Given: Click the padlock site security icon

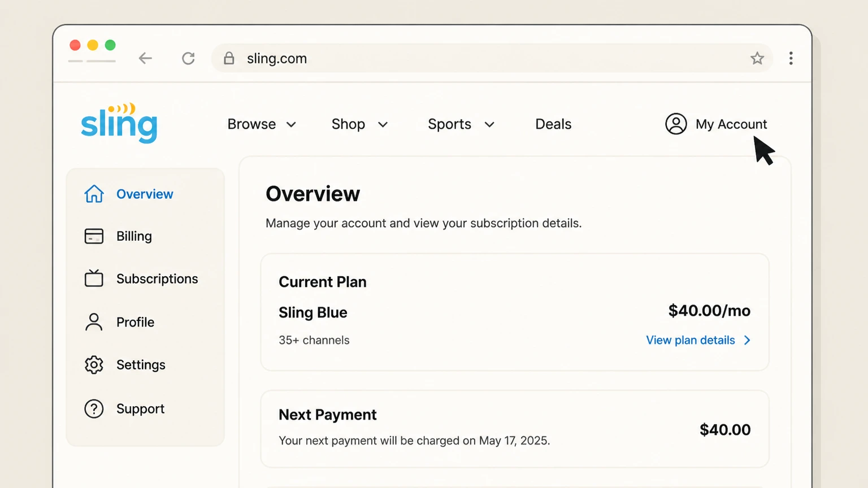Looking at the screenshot, I should coord(229,58).
